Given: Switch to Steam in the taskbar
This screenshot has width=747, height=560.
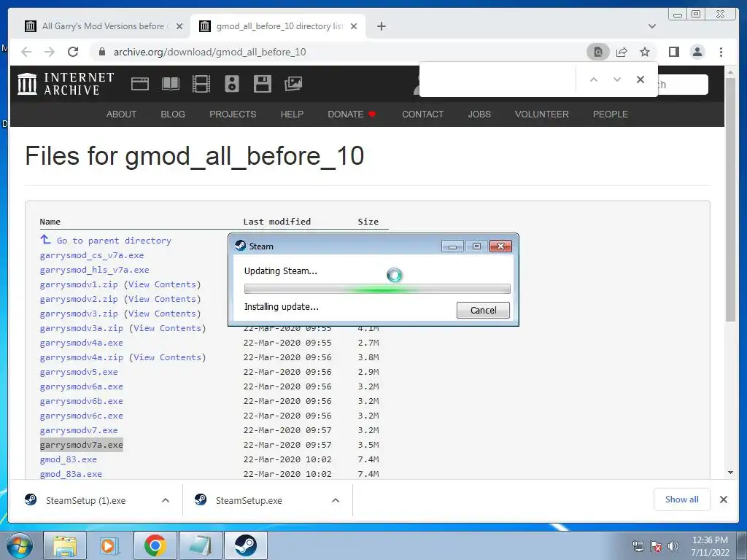Looking at the screenshot, I should click(245, 545).
